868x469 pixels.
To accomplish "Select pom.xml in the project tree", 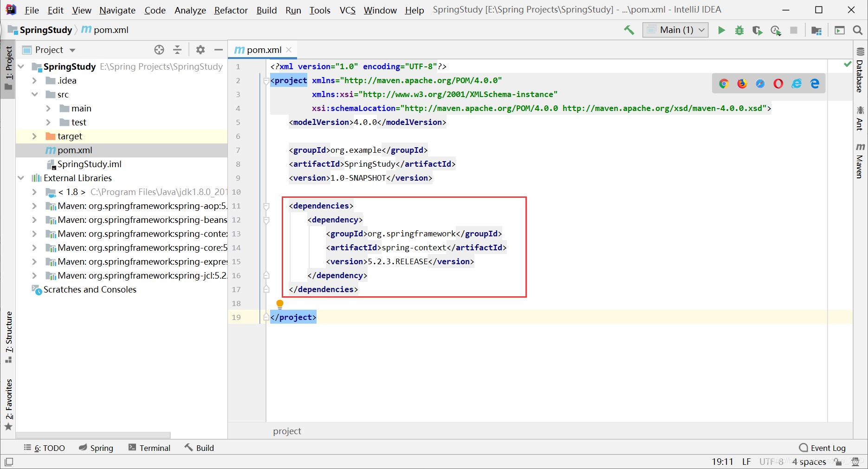I will point(122,150).
